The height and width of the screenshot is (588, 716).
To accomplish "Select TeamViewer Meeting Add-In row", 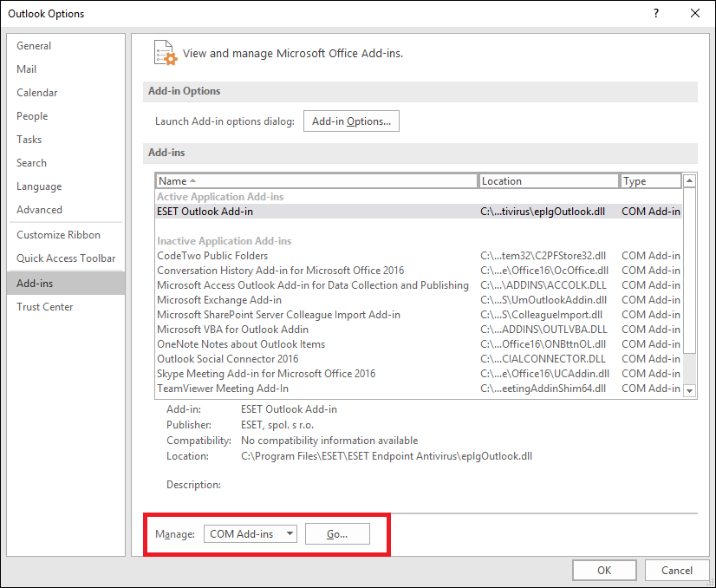I will 419,389.
